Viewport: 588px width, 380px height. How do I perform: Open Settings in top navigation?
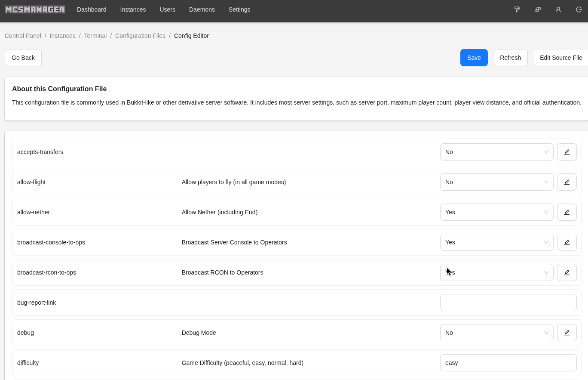pos(239,9)
